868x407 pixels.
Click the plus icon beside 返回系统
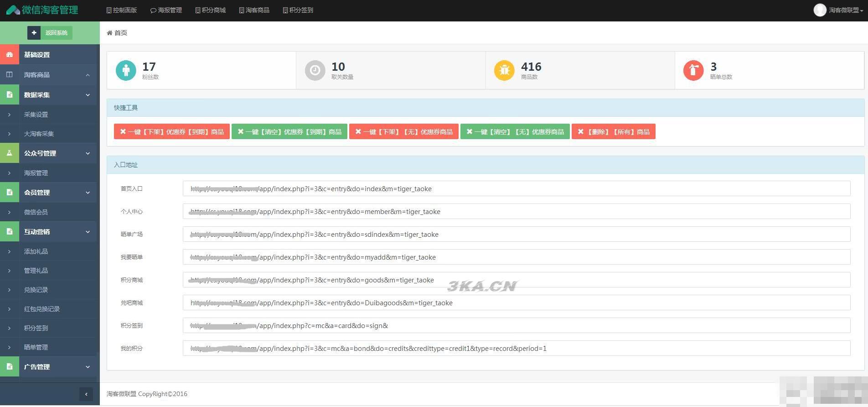[x=34, y=33]
